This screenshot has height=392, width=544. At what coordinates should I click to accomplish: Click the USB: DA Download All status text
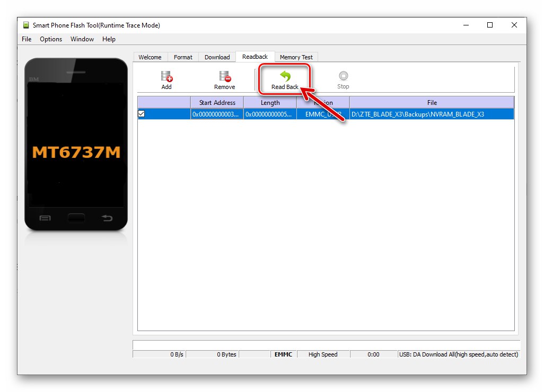tap(458, 354)
